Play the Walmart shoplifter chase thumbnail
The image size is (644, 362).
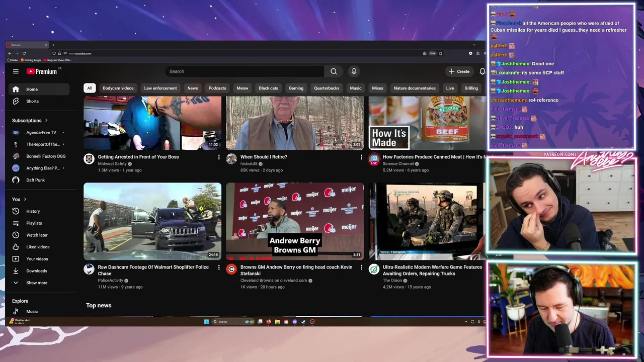tap(152, 221)
